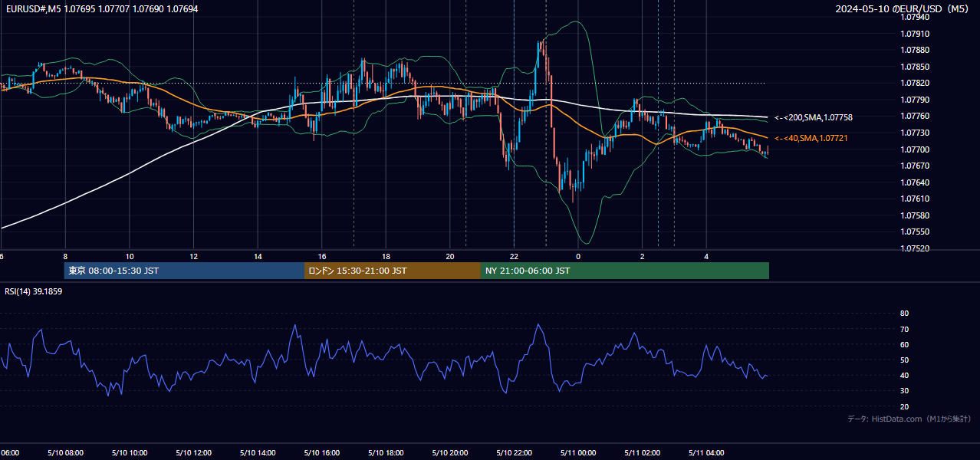Click price axis label 1.07730
This screenshot has height=460, width=980.
click(915, 133)
